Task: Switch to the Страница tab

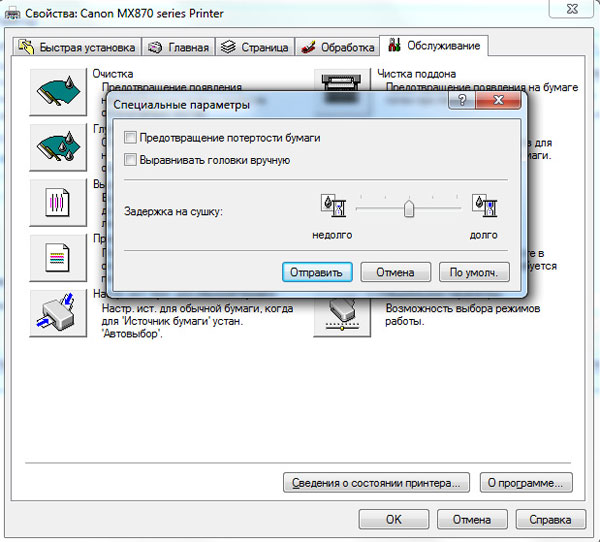Action: [x=254, y=47]
